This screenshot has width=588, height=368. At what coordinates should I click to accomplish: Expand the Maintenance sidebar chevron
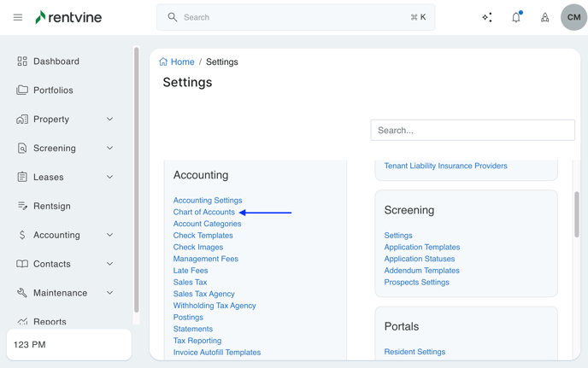(109, 293)
